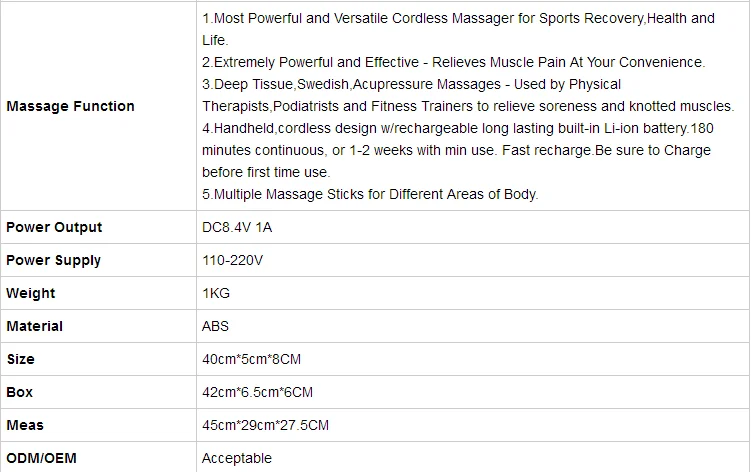Click the Power Supply label
This screenshot has width=751, height=472.
[x=54, y=260]
